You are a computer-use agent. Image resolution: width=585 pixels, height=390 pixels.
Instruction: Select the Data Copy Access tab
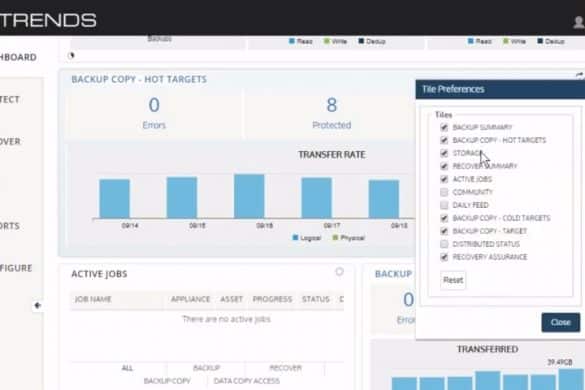(247, 381)
